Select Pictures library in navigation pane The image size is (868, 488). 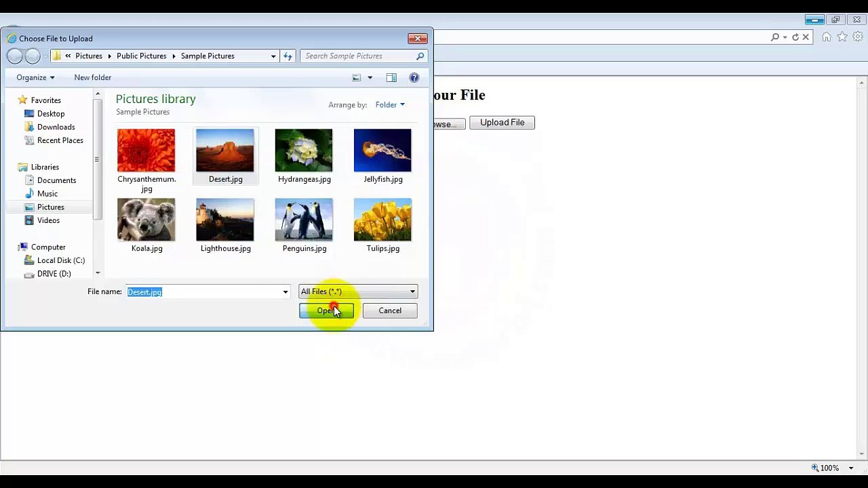click(50, 207)
